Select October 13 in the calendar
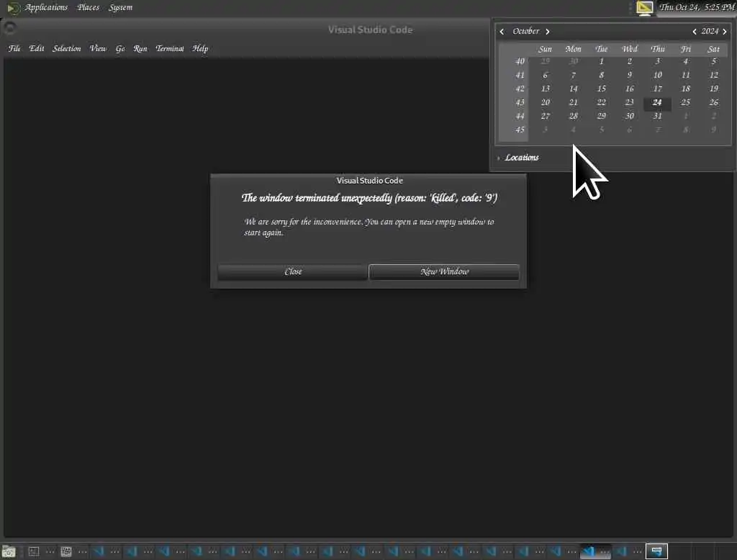The width and height of the screenshot is (737, 560). click(546, 89)
